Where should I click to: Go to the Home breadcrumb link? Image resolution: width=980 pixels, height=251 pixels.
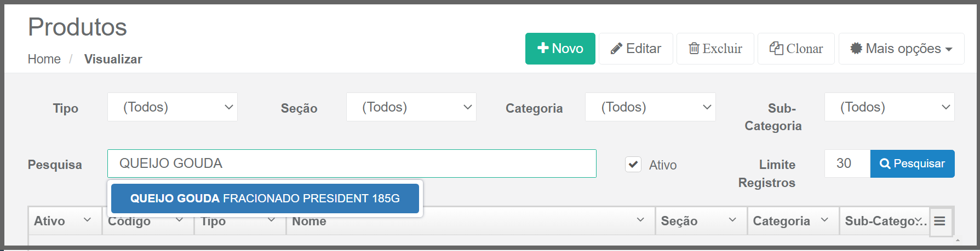coord(44,59)
